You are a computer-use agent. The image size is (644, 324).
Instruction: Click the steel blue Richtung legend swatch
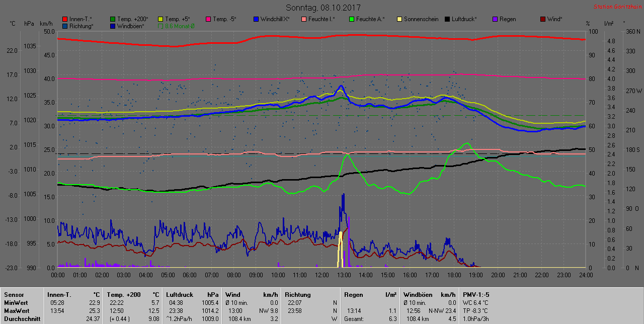point(65,26)
